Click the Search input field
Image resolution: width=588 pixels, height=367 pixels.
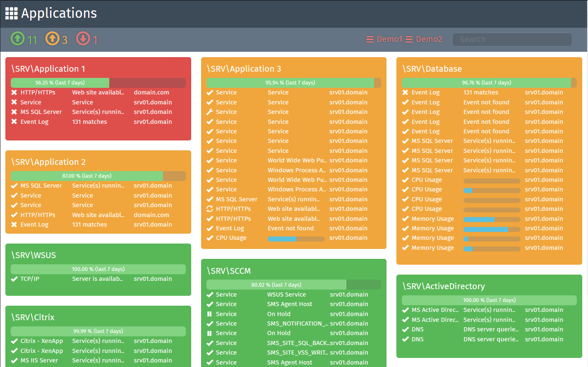tap(512, 39)
